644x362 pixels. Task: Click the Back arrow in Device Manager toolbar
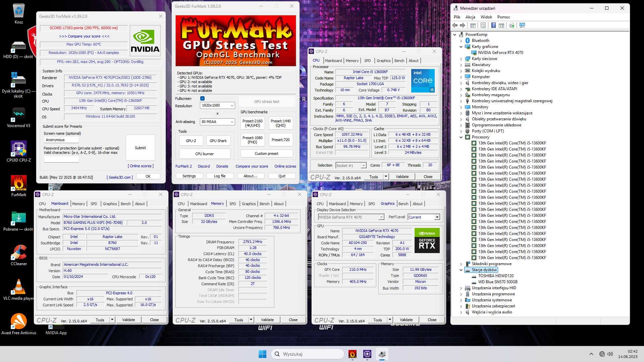(455, 25)
